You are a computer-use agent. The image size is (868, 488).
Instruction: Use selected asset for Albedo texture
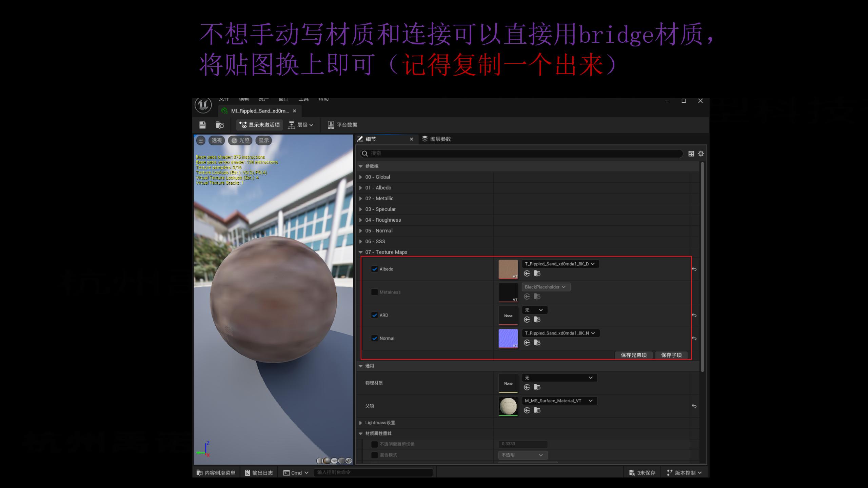tap(527, 273)
